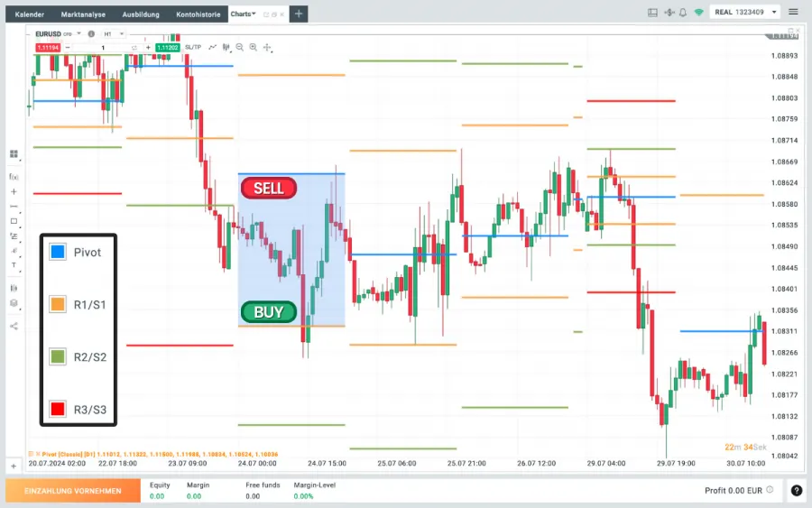Maximize the EURUSD chart panel
The height and width of the screenshot is (508, 812).
[790, 31]
